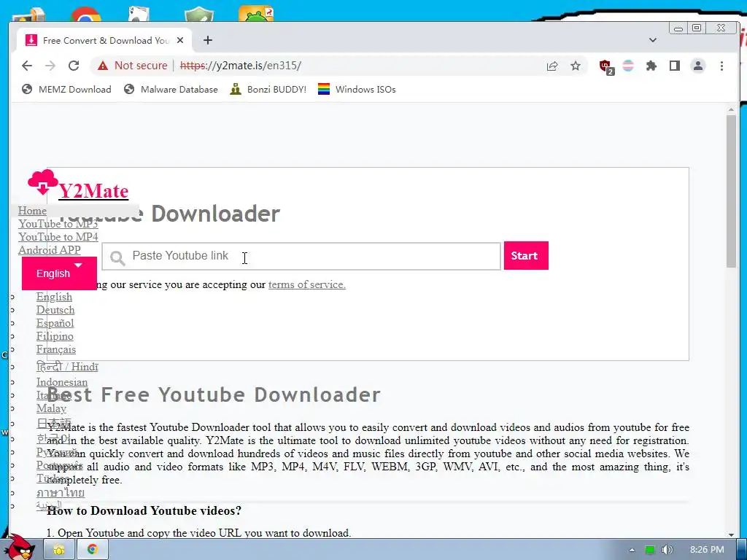The height and width of the screenshot is (560, 747).
Task: Click the magnifier icon in search box
Action: click(117, 257)
